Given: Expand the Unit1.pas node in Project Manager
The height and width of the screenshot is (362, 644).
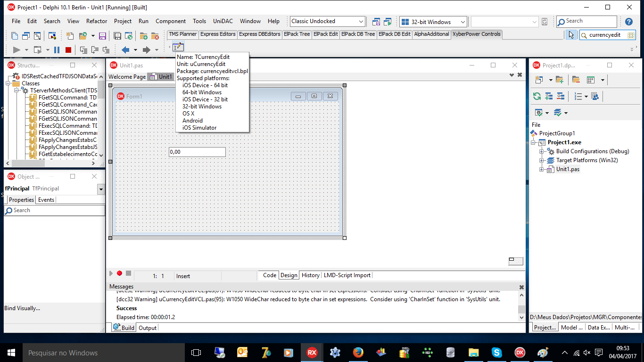Looking at the screenshot, I should pos(542,169).
